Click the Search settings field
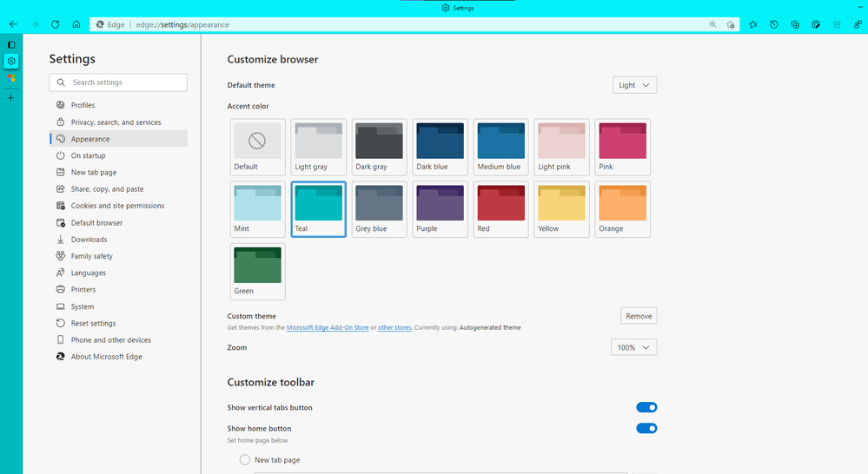The width and height of the screenshot is (868, 474). pos(118,82)
